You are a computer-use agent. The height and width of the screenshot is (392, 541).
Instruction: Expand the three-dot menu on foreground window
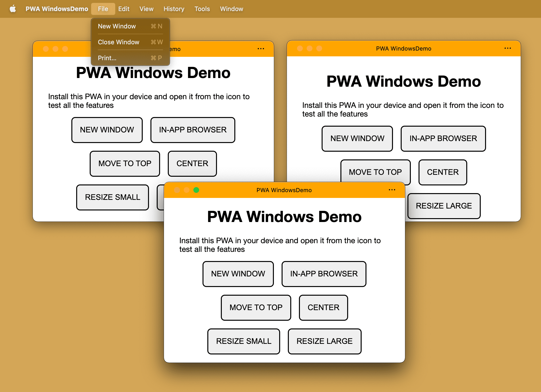coord(392,190)
